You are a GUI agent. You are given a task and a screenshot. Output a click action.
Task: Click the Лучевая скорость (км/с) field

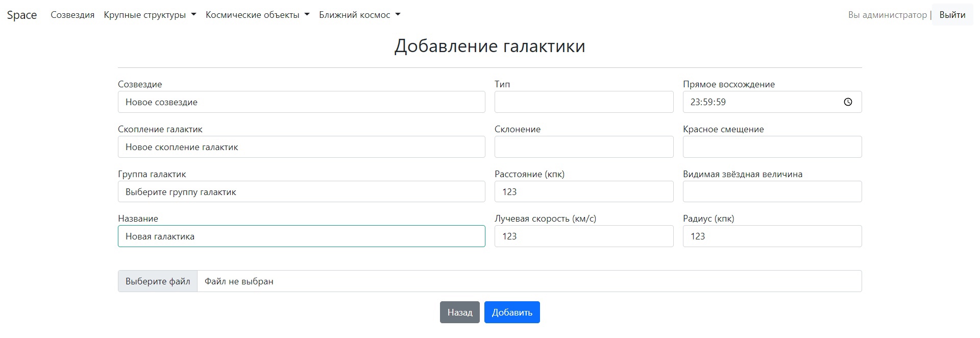coord(584,236)
